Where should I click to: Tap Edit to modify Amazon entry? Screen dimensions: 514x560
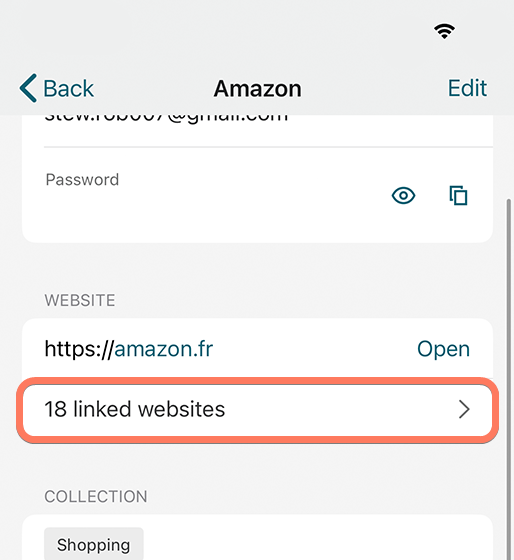point(467,88)
